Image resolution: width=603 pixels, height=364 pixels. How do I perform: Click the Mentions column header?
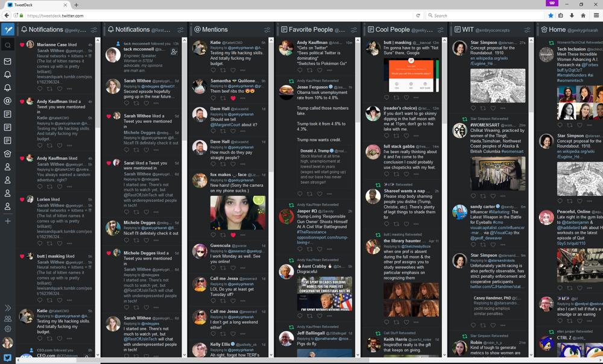click(x=215, y=30)
